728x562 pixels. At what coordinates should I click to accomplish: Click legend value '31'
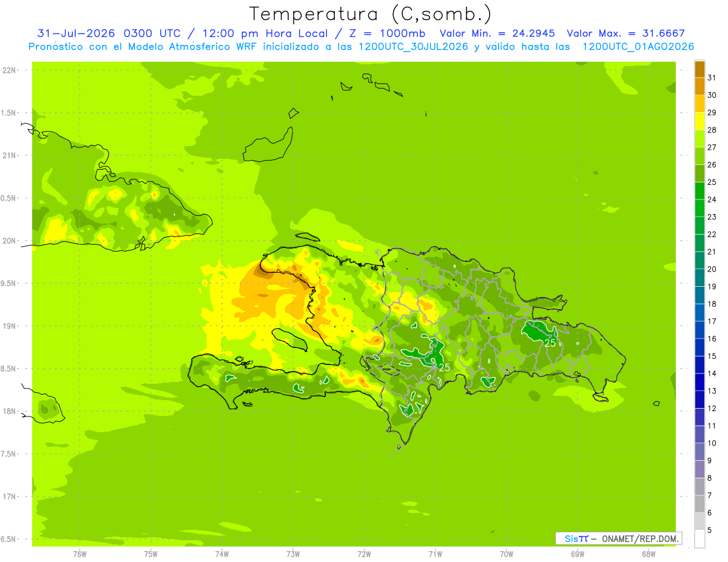tap(712, 77)
